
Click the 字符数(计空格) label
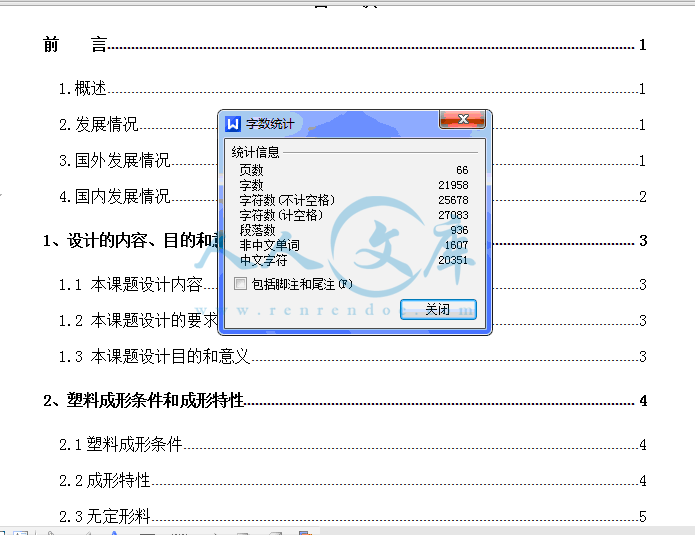point(281,215)
